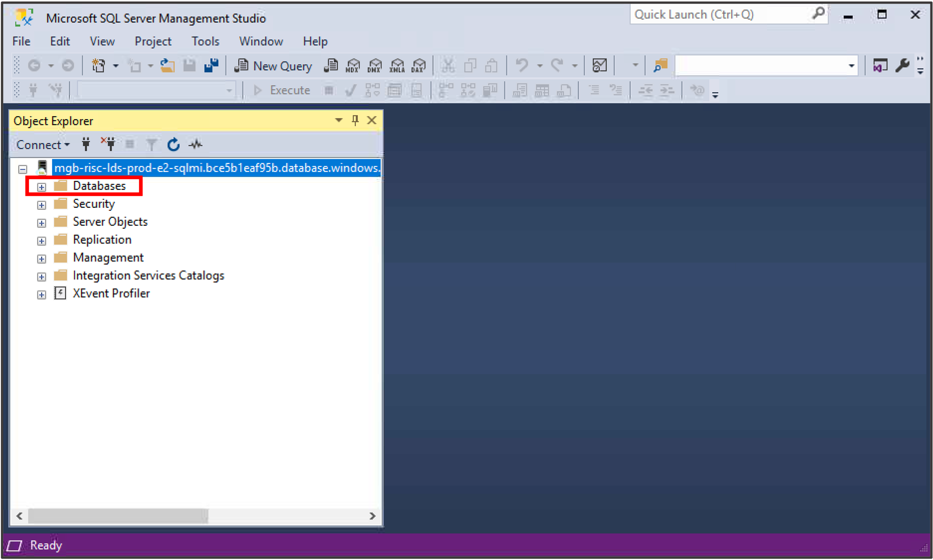Click the Connect Object Explorer plug icon

coord(86,144)
